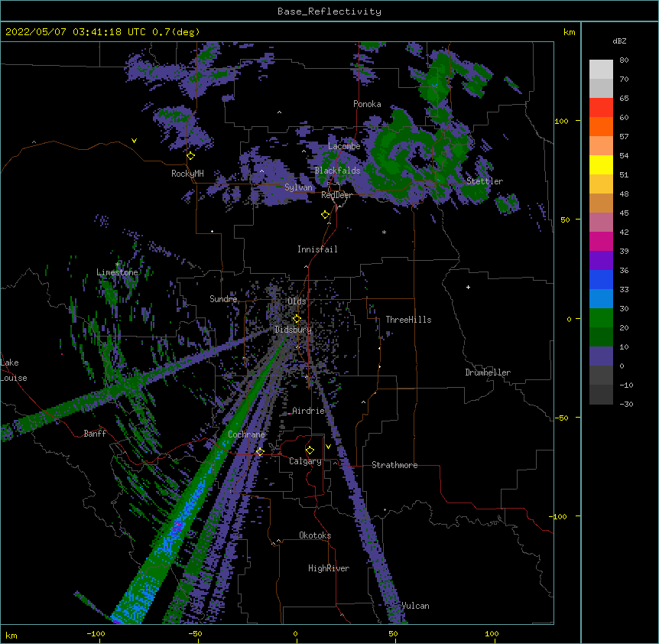This screenshot has width=659, height=644.
Task: Click the Lake Louise label
Action: click(x=14, y=370)
